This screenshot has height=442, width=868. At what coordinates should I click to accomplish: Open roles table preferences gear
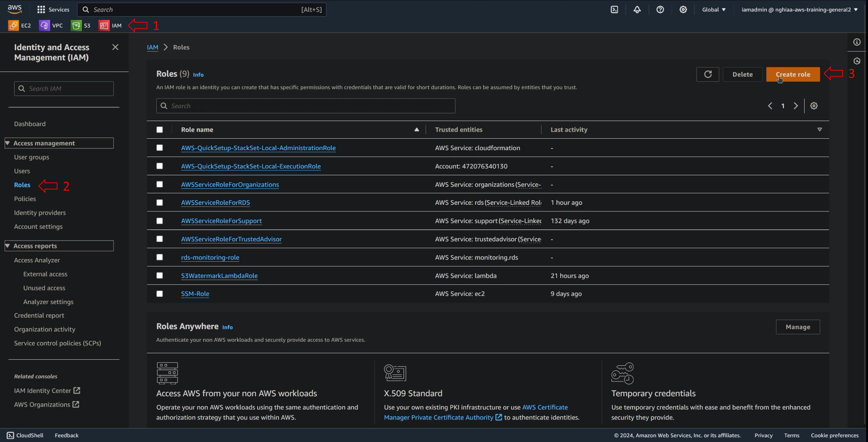(x=814, y=106)
